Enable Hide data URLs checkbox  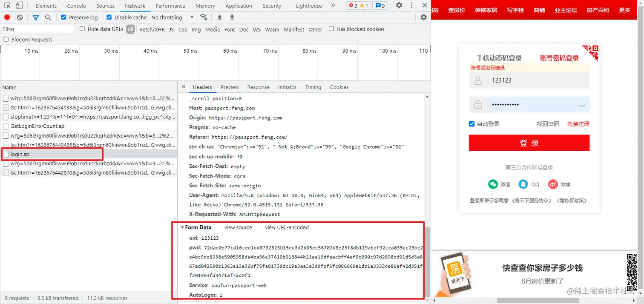[83, 29]
